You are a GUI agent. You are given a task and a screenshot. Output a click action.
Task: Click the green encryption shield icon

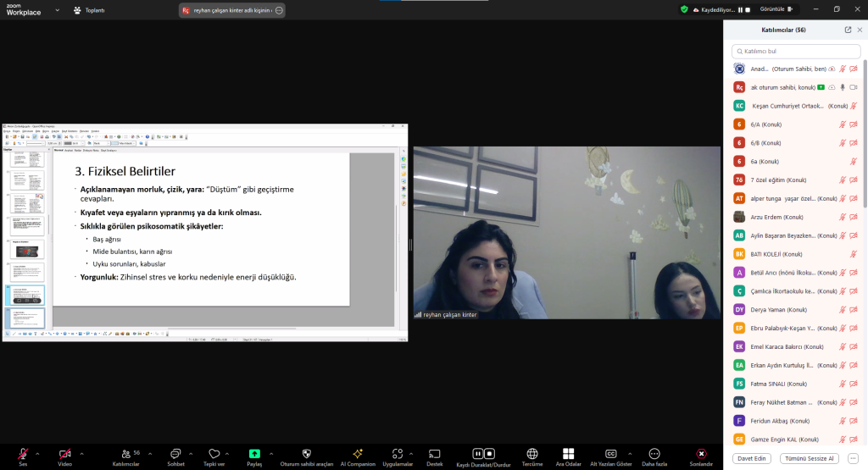pyautogui.click(x=684, y=9)
